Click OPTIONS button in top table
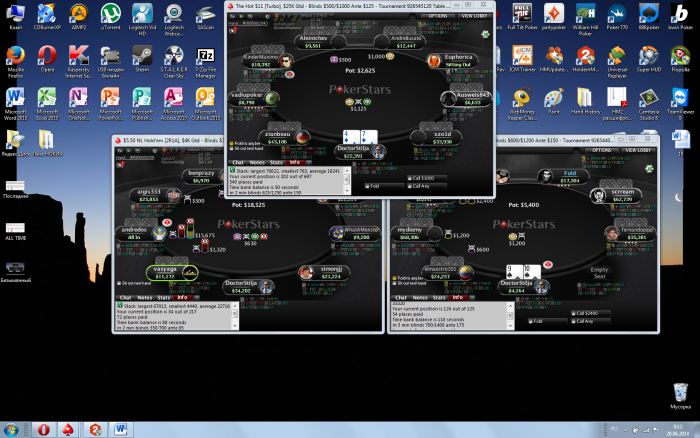The height and width of the screenshot is (438, 700). 438,16
